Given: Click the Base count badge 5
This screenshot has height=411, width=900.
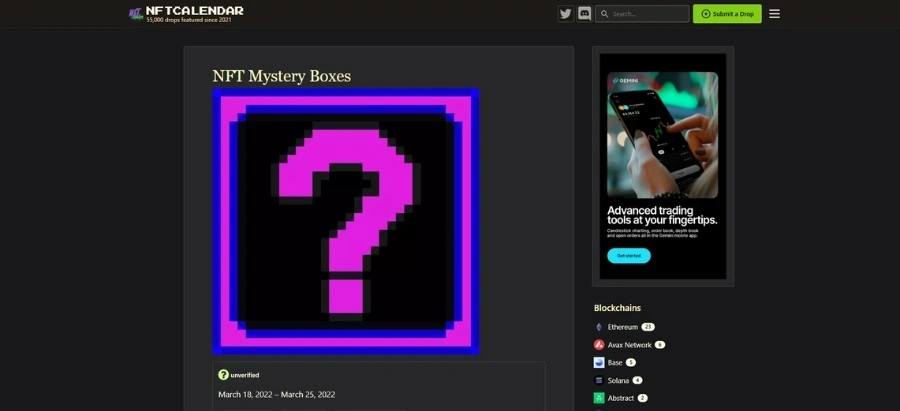Looking at the screenshot, I should 631,363.
